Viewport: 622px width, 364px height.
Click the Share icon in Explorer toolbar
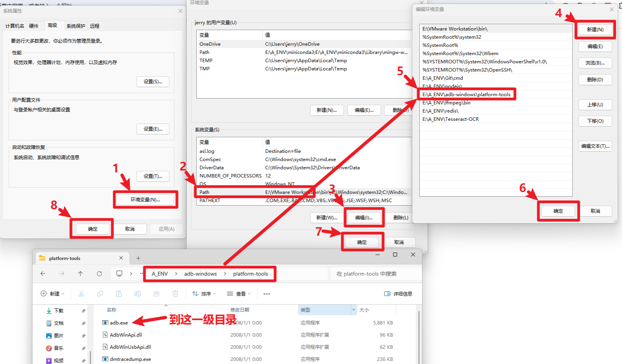[x=156, y=294]
